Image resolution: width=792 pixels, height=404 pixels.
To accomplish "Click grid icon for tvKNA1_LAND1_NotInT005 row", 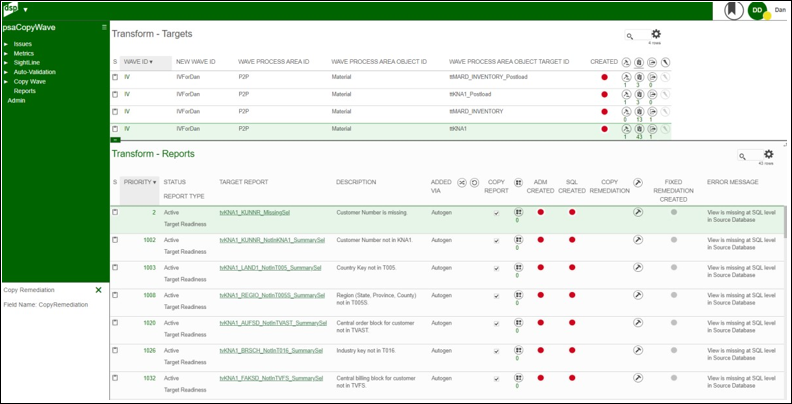I will [x=518, y=268].
